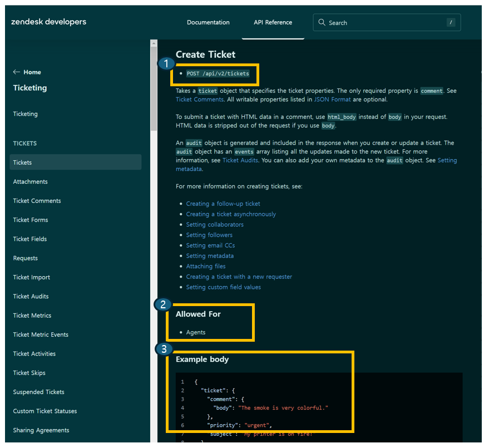The image size is (489, 448).
Task: Open Creating a follow-up ticket link
Action: pos(223,204)
